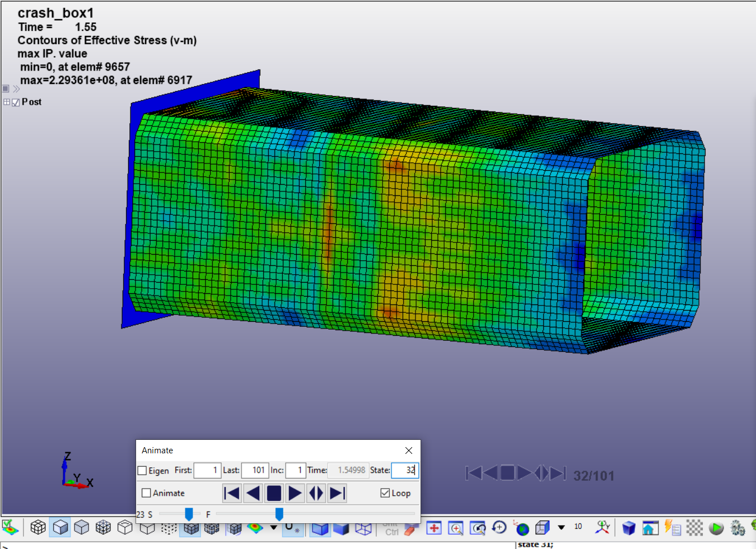756x549 pixels.
Task: Activate the Zoom area magnifier tool
Action: [x=456, y=527]
